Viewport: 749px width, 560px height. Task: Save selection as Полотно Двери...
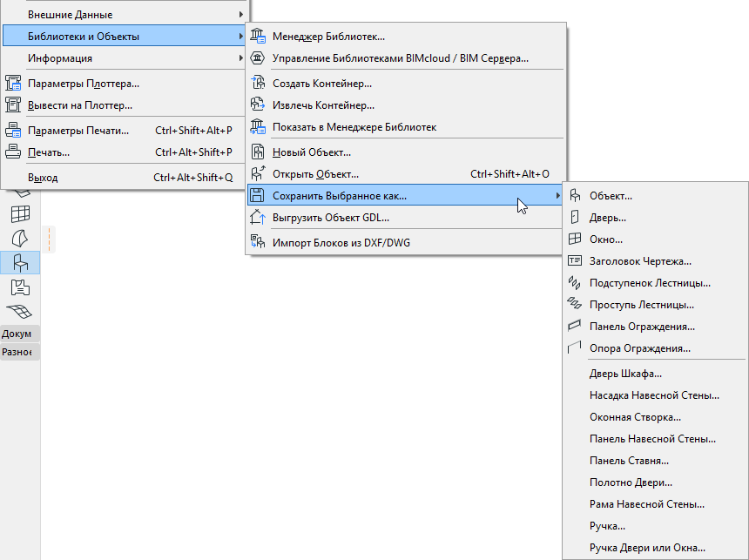[655, 482]
